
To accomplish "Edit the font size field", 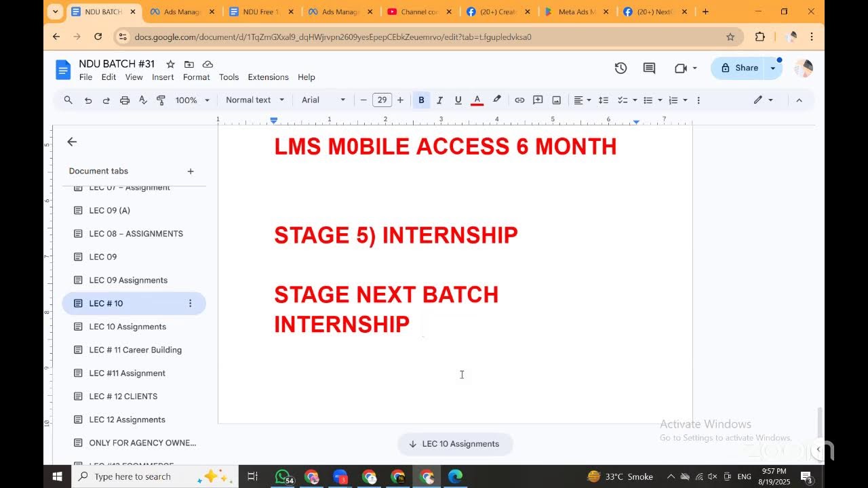I will 382,100.
